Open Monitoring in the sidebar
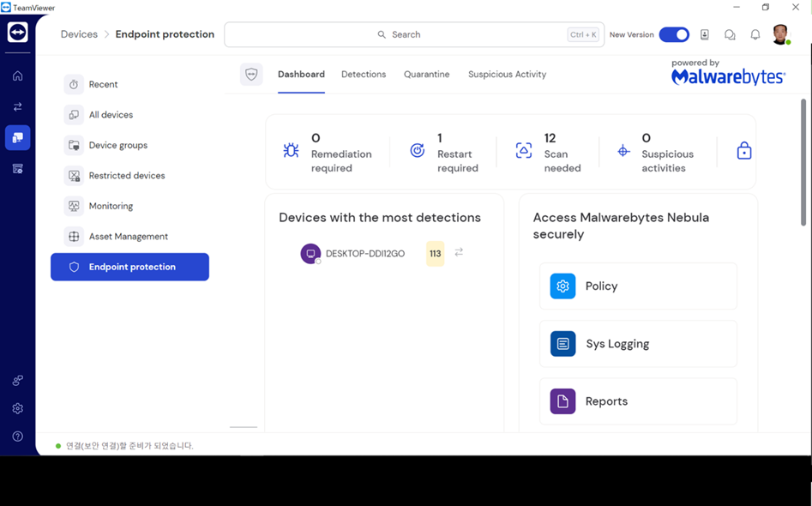This screenshot has width=812, height=506. coord(130,206)
